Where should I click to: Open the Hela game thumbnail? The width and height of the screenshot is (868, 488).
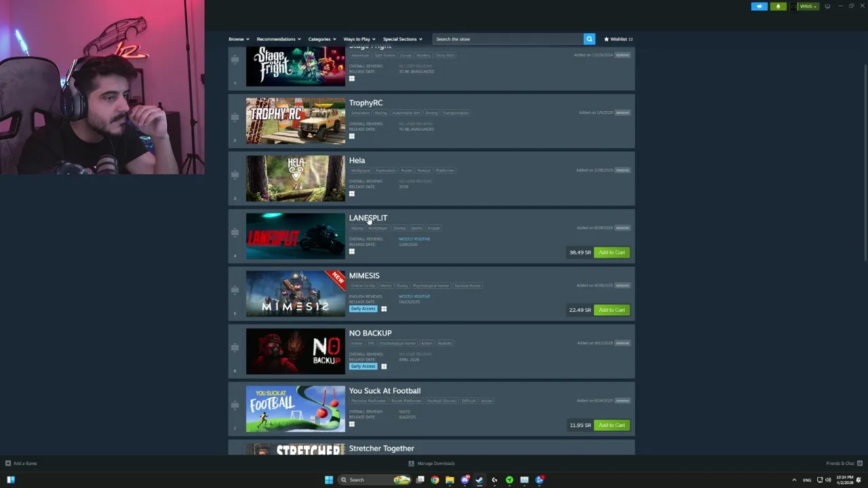[295, 178]
